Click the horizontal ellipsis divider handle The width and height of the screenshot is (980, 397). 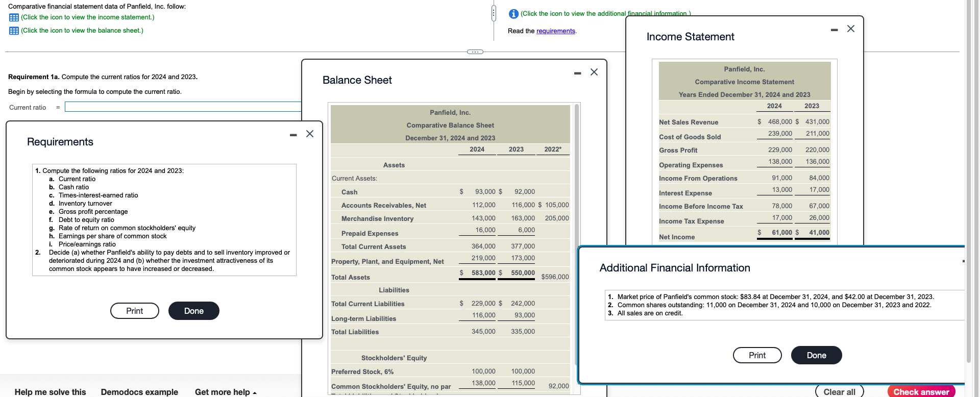pos(475,52)
